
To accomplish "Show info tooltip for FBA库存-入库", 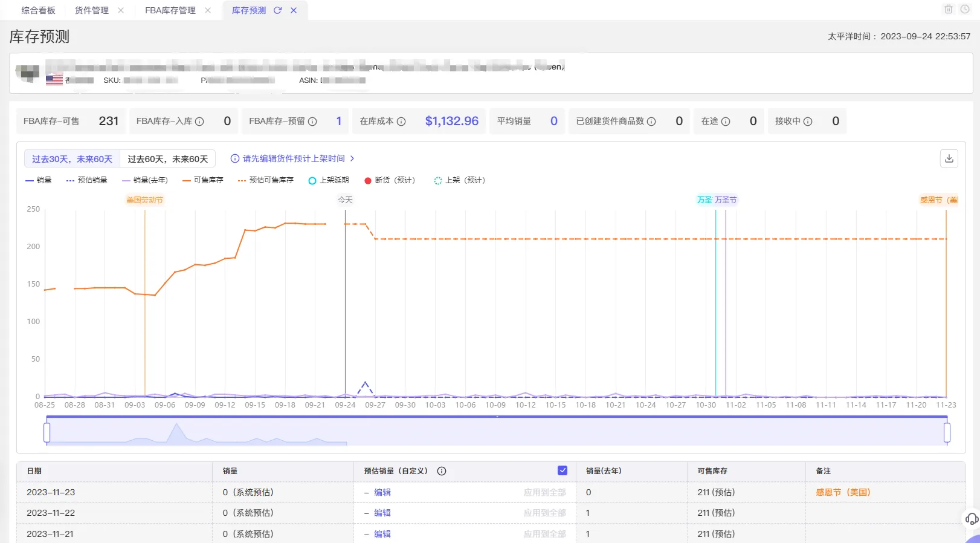I will (199, 122).
